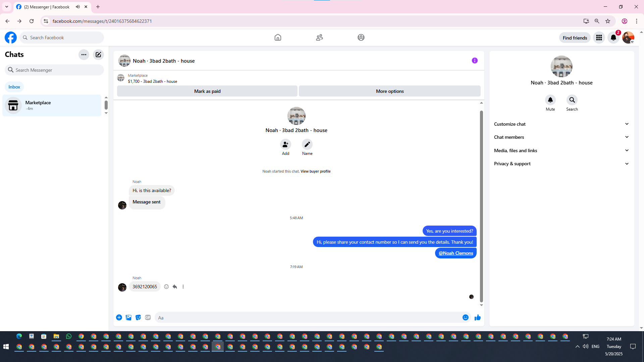This screenshot has height=362, width=644.
Task: Click the Mark as paid button
Action: 207,91
